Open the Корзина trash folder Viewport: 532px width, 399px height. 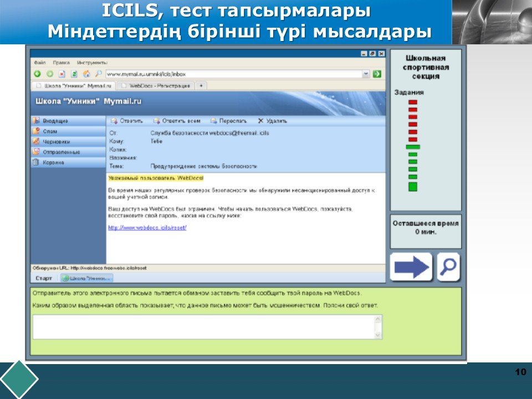53,162
